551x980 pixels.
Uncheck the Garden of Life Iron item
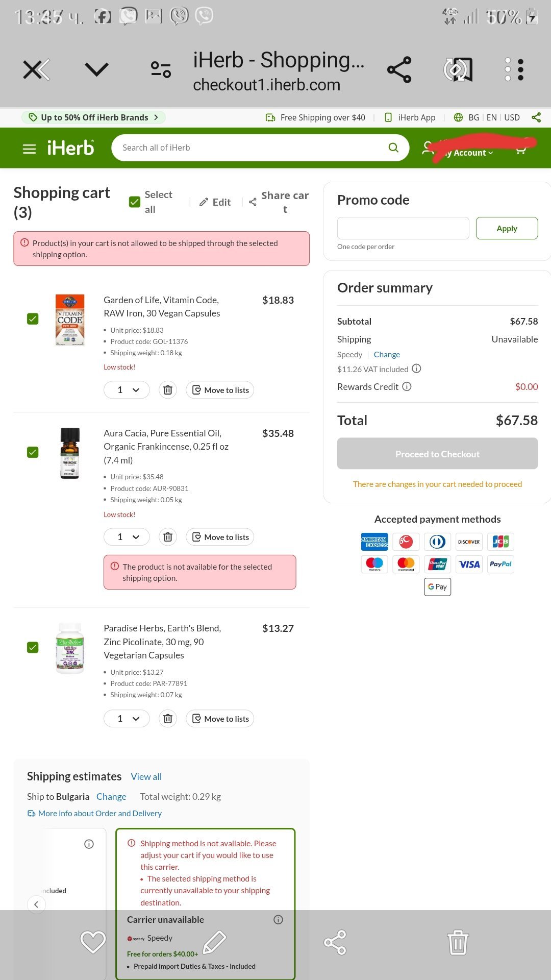coord(33,319)
